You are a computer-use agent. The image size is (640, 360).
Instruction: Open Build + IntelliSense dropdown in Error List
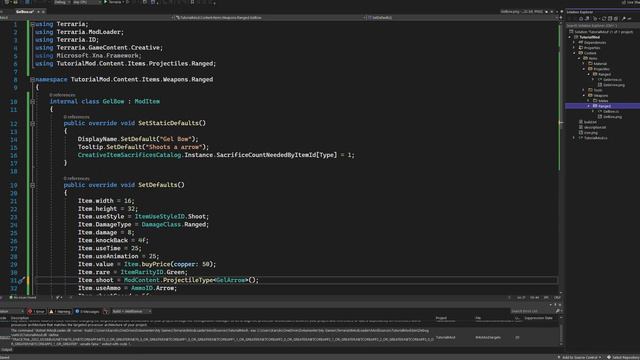[131, 311]
